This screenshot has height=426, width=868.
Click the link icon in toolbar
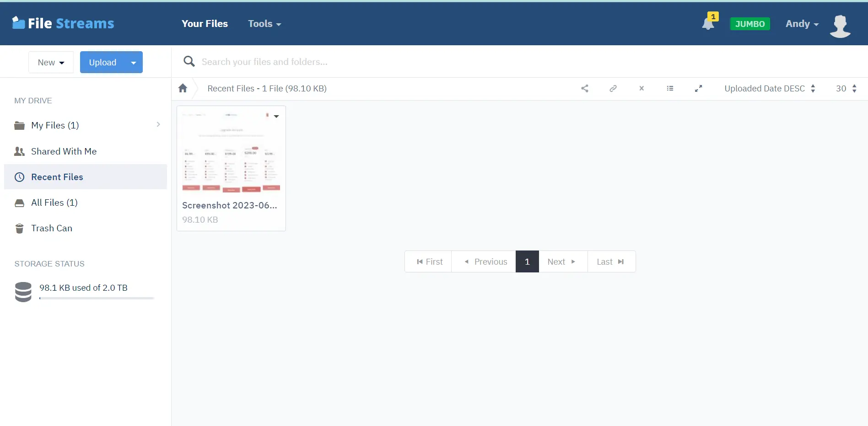click(x=613, y=89)
